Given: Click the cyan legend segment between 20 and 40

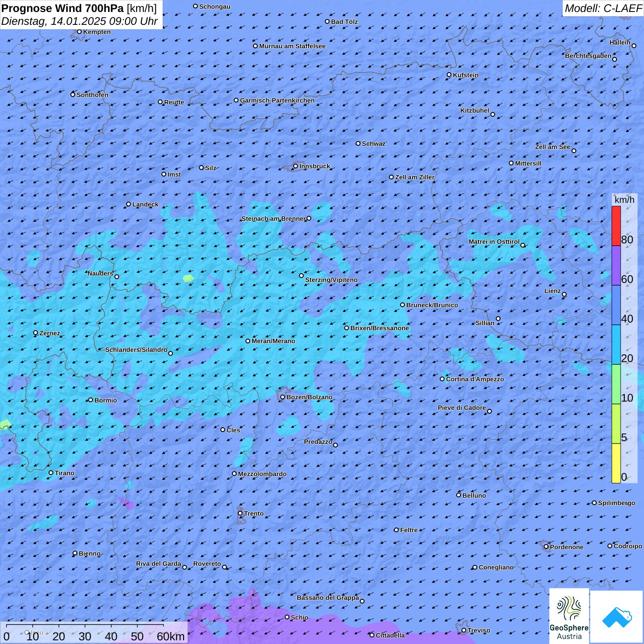Looking at the screenshot, I should point(616,345).
